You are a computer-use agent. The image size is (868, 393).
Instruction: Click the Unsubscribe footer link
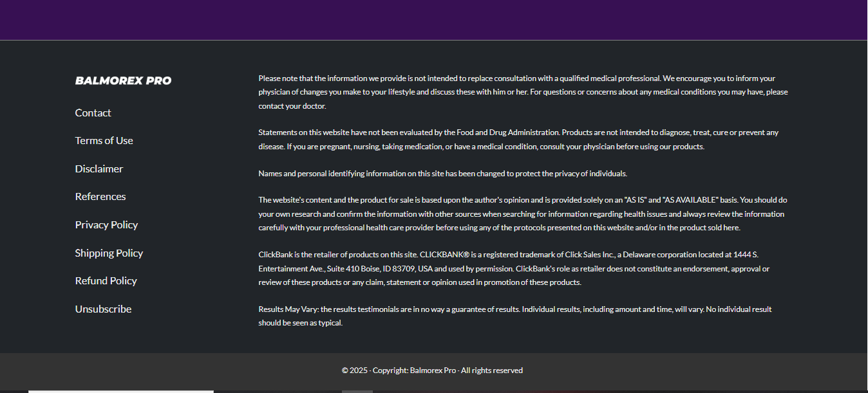pyautogui.click(x=103, y=309)
